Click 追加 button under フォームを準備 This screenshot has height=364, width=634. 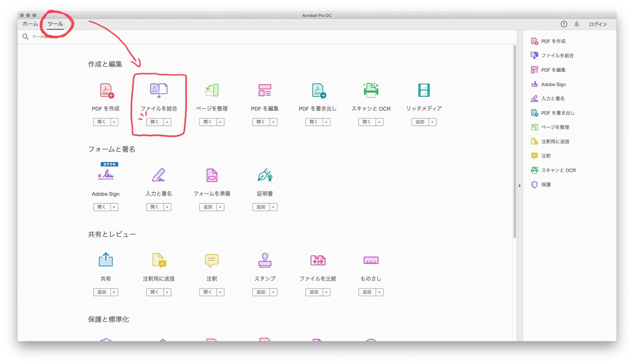pos(208,207)
